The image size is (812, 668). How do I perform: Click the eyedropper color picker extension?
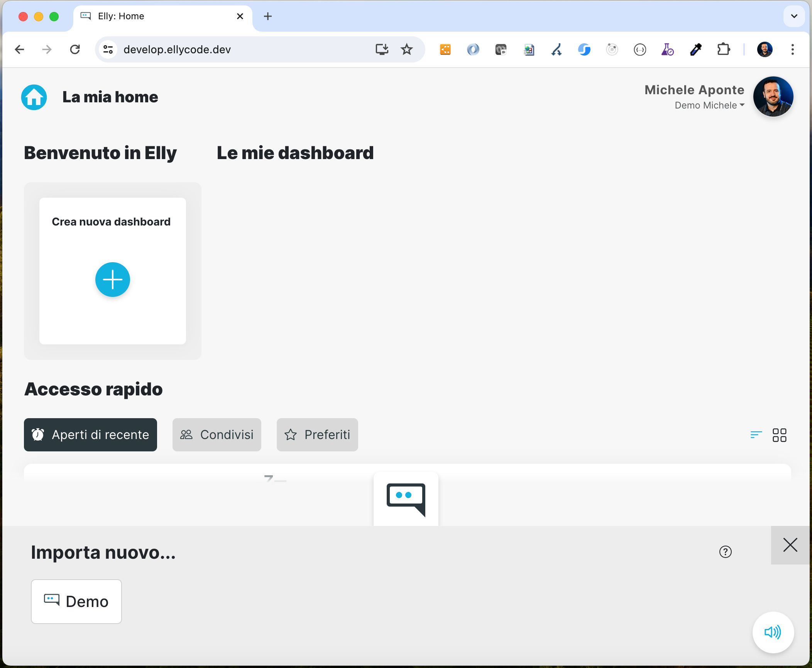click(695, 49)
